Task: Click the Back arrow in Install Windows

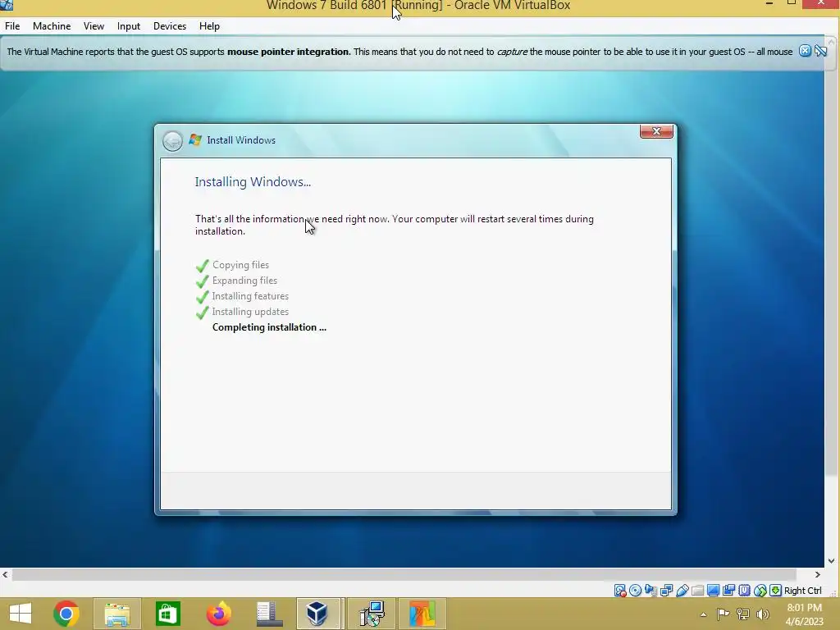Action: [x=172, y=141]
